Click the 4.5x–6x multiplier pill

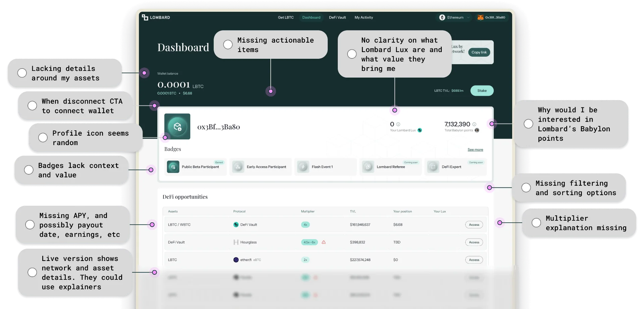click(309, 242)
